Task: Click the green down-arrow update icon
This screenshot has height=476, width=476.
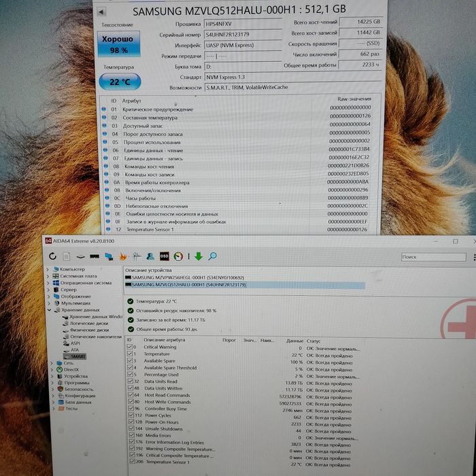Action: [x=199, y=256]
